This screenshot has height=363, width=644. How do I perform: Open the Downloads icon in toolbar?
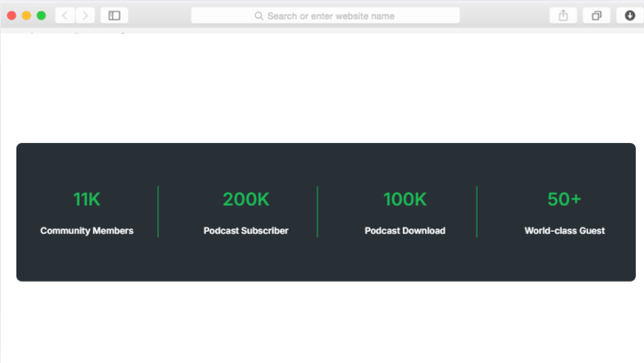[x=629, y=16]
